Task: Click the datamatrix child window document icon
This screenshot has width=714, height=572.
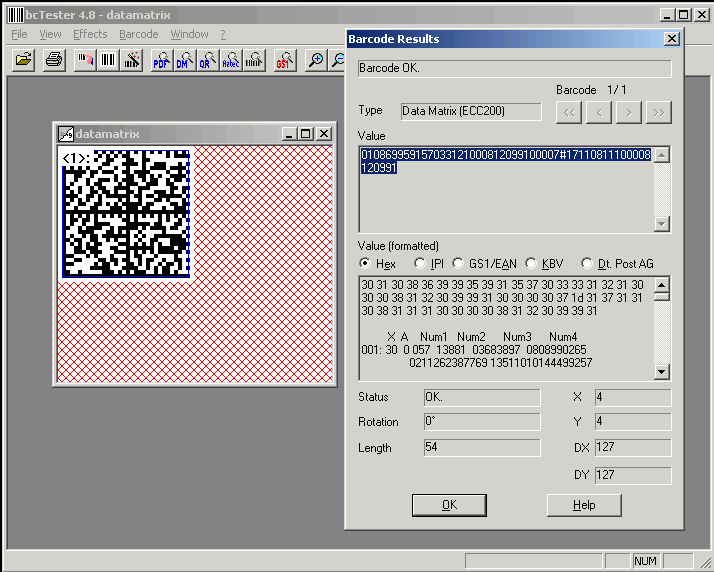Action: [x=66, y=134]
